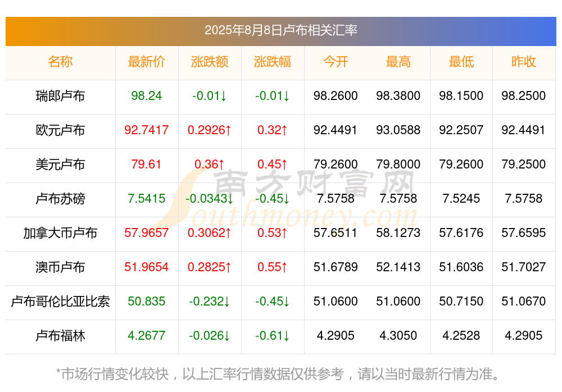Image resolution: width=562 pixels, height=392 pixels.
Task: Click low value 51.6036
Action: (461, 267)
